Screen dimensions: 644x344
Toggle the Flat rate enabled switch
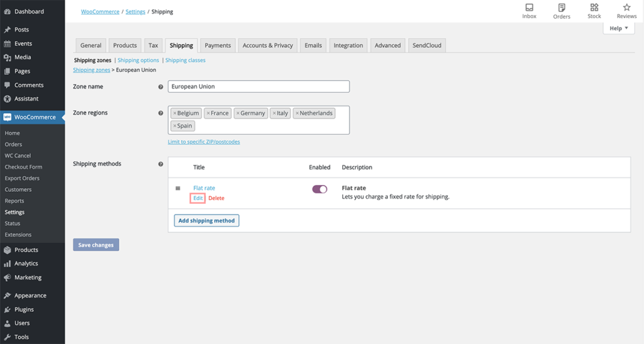point(319,189)
